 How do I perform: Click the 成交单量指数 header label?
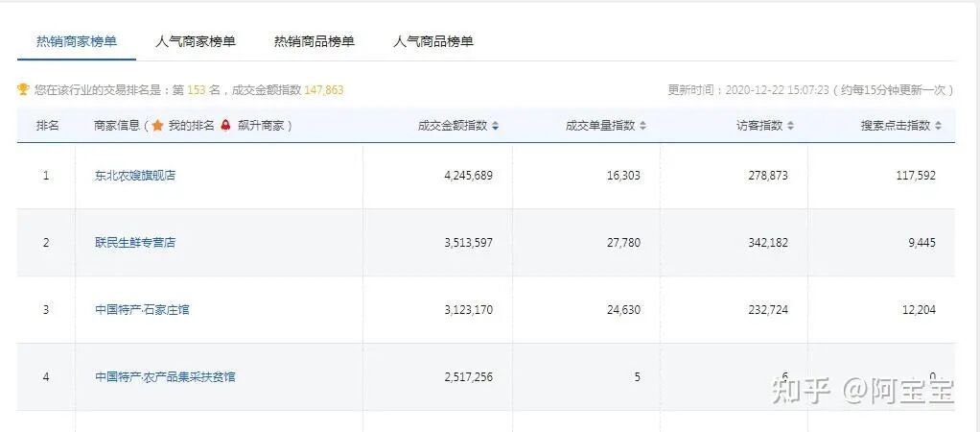pyautogui.click(x=600, y=125)
